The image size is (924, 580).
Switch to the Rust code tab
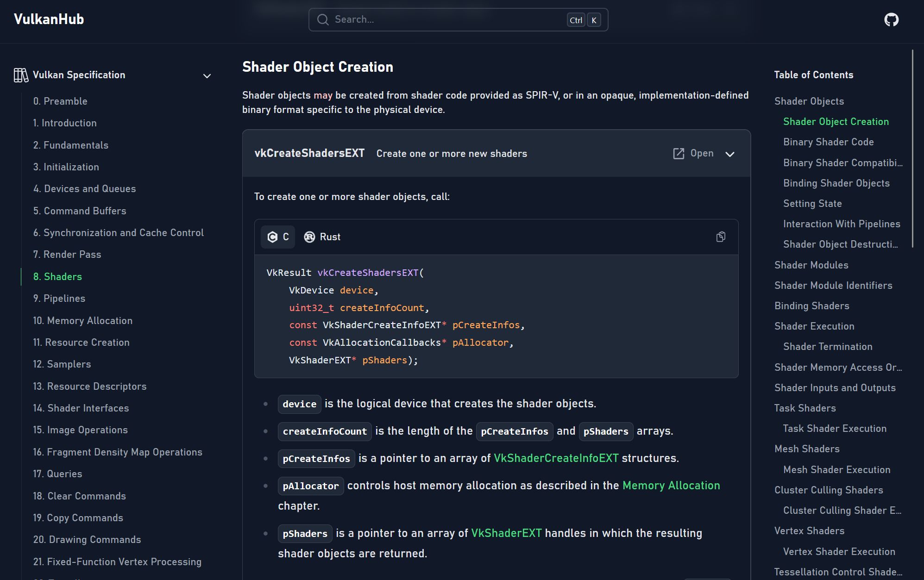(322, 237)
